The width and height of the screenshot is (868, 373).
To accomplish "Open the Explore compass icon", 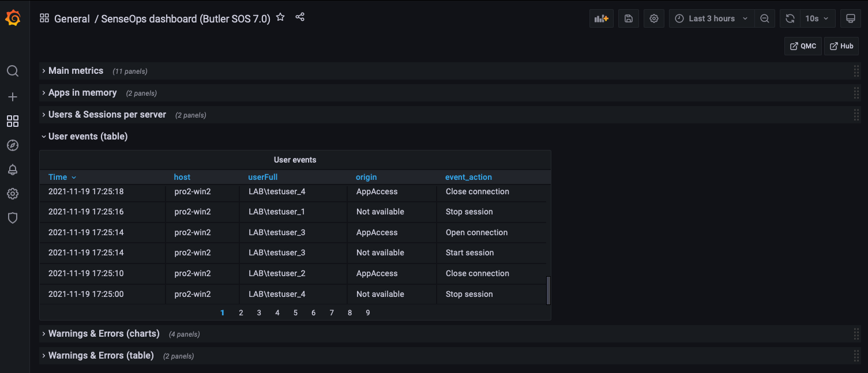I will pos(13,145).
